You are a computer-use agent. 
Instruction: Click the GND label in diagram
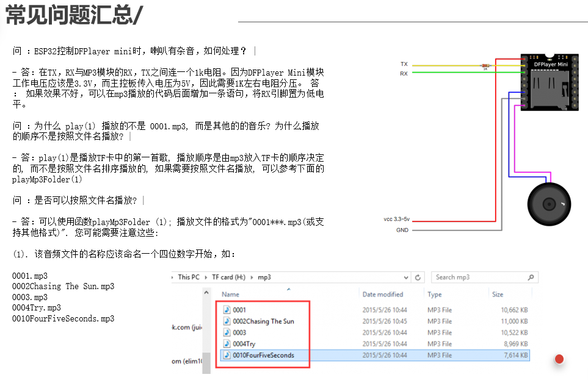point(402,230)
